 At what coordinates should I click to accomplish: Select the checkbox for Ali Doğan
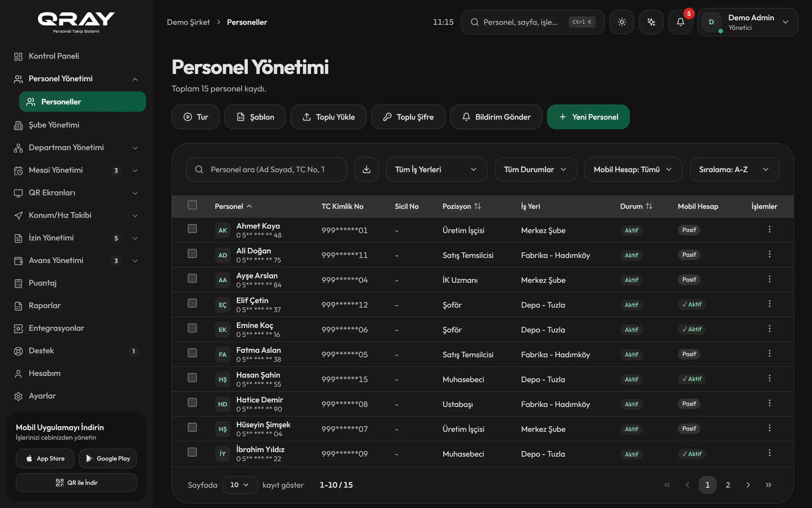click(x=192, y=254)
